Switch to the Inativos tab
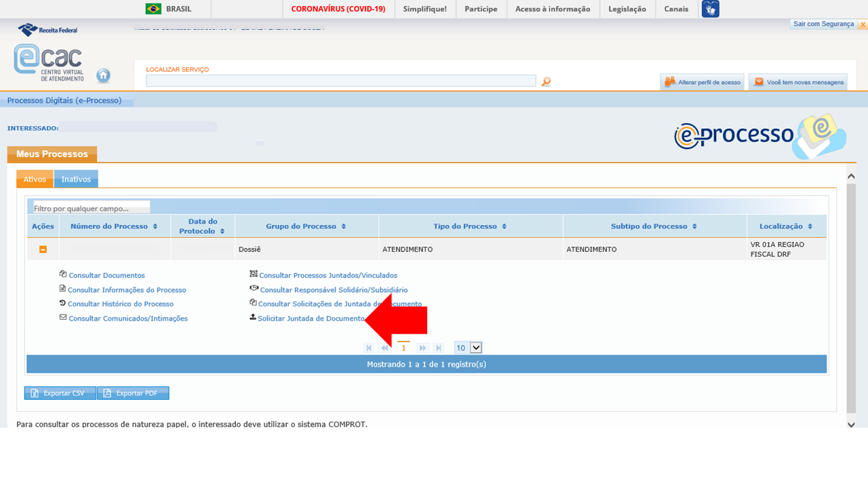Viewport: 868px width, 488px height. click(x=76, y=180)
